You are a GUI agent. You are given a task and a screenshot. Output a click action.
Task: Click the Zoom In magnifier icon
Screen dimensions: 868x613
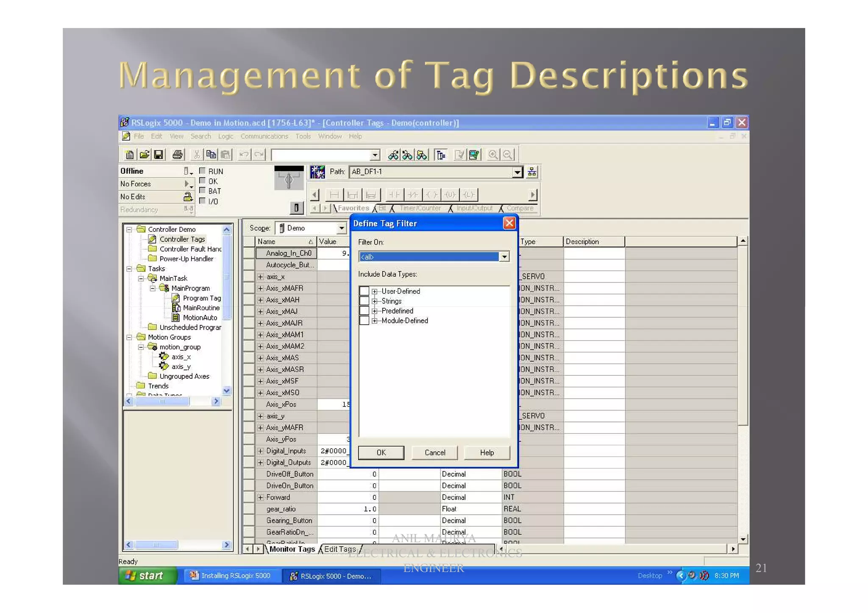493,155
